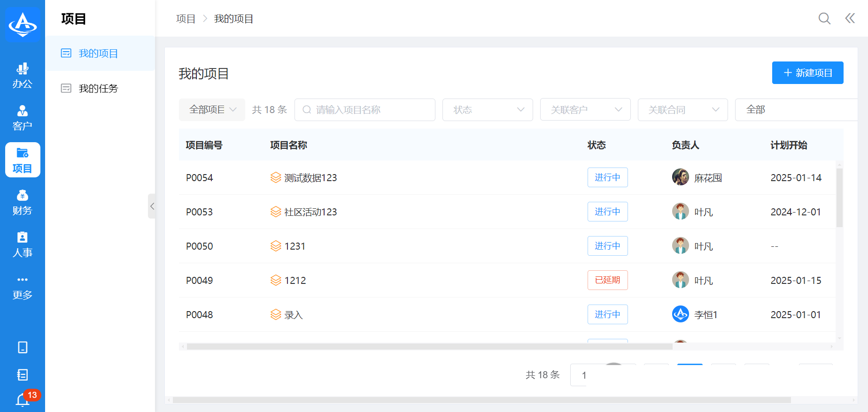Viewport: 868px width, 412px height.
Task: Click the 更多 (More) sidebar icon
Action: 22,287
